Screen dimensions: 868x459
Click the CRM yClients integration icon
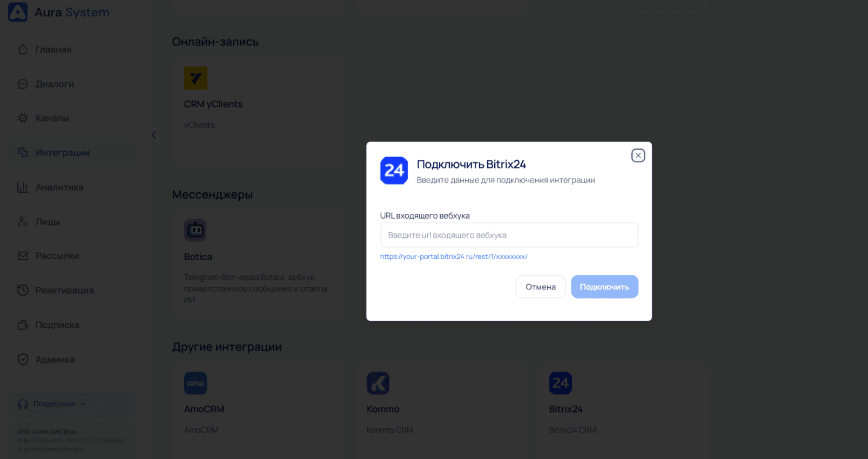click(x=196, y=78)
